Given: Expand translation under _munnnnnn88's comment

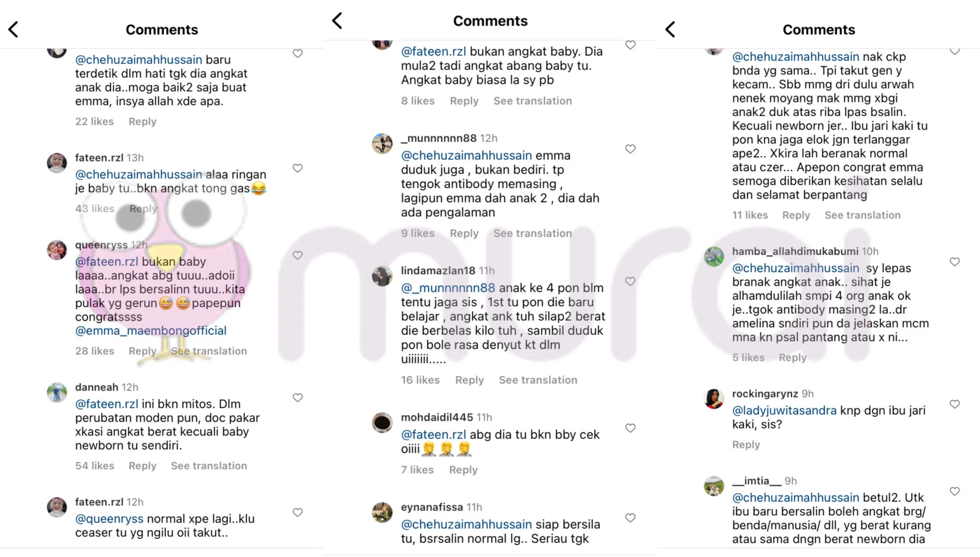Looking at the screenshot, I should 532,233.
